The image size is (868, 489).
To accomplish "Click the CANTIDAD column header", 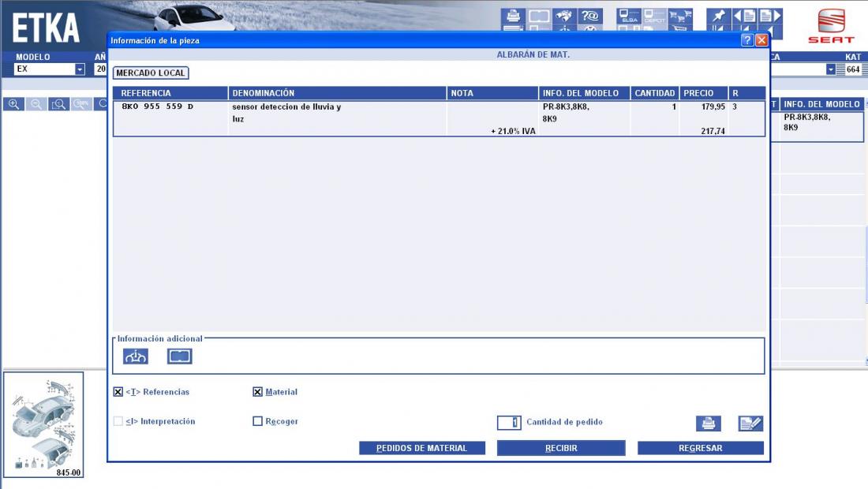I will 655,93.
